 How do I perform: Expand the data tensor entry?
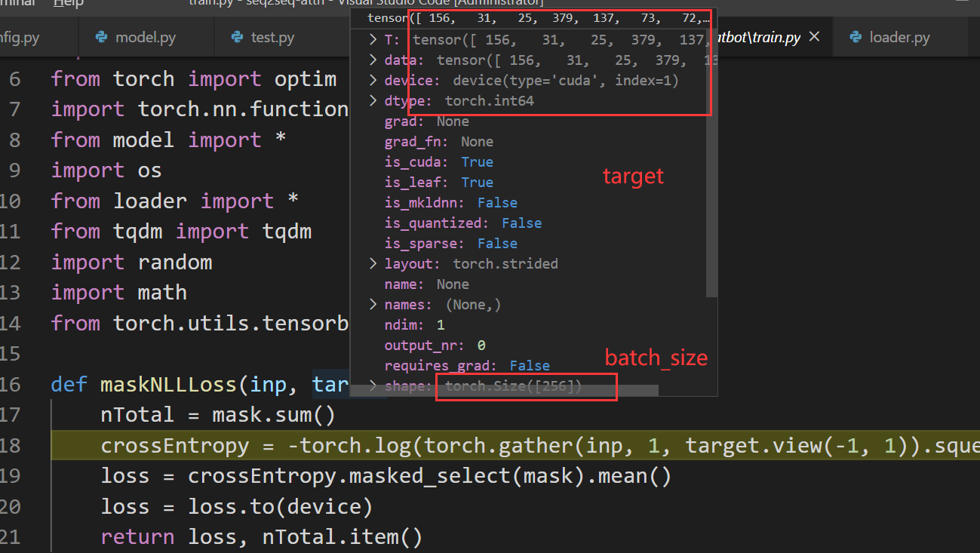[x=373, y=60]
